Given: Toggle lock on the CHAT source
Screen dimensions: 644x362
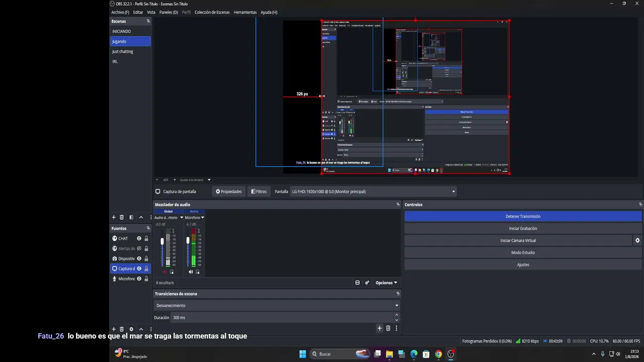Looking at the screenshot, I should (x=146, y=238).
